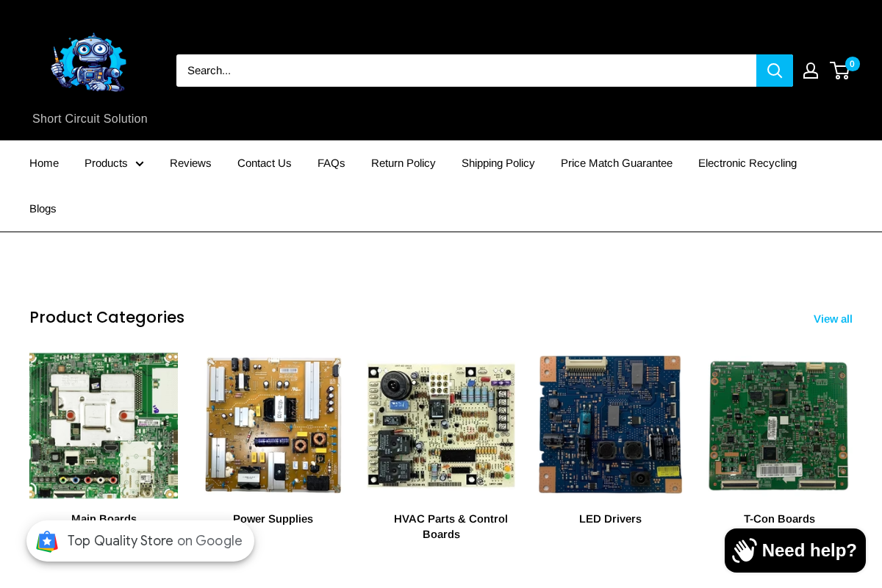Image resolution: width=882 pixels, height=588 pixels.
Task: Open the Return Policy page
Action: tap(404, 163)
